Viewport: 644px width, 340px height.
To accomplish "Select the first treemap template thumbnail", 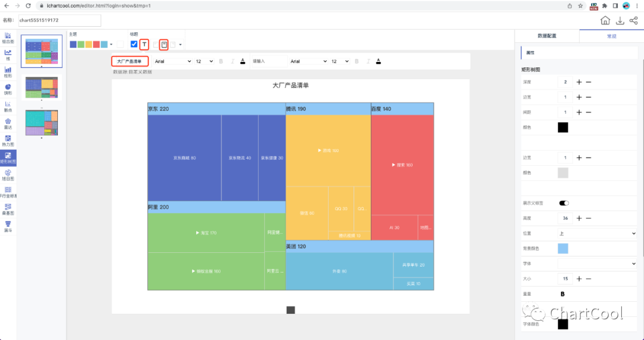I will (x=42, y=51).
